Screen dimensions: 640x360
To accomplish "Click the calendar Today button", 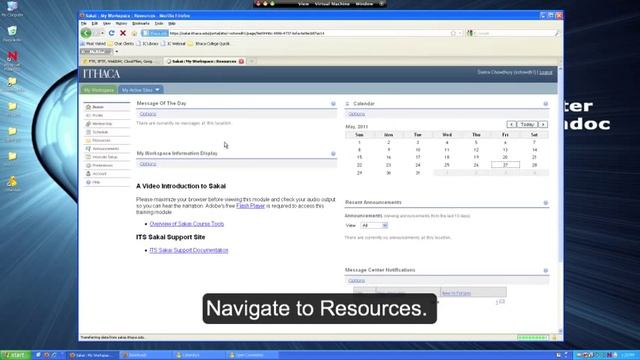I will click(x=527, y=124).
